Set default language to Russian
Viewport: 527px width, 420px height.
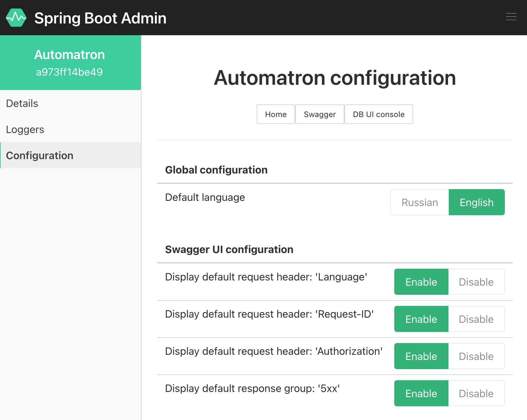(420, 202)
